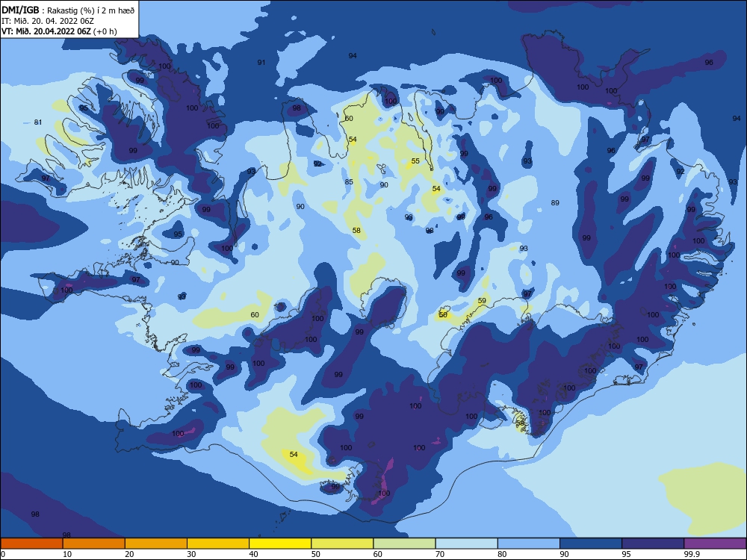Image resolution: width=747 pixels, height=560 pixels.
Task: Click the pale blue 70–80 legend swatch
Action: point(466,544)
